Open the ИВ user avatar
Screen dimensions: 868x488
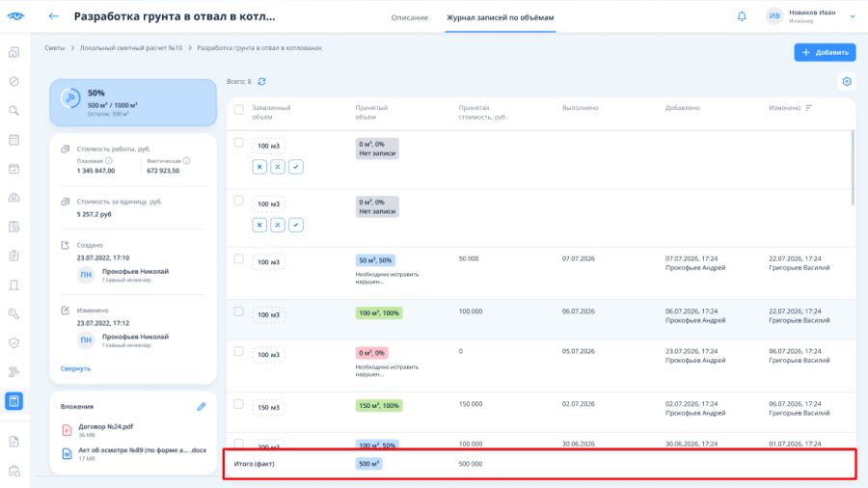(774, 16)
